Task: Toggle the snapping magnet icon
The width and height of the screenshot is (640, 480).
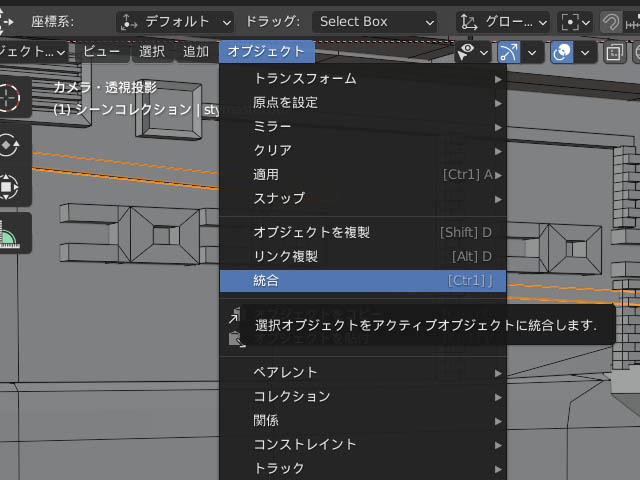Action: (611, 22)
